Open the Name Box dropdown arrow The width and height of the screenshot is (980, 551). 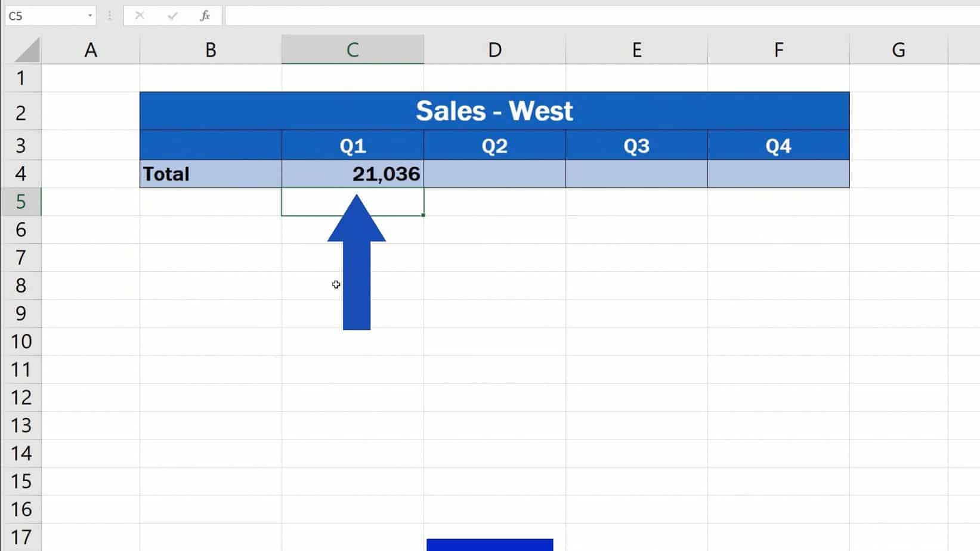(89, 16)
